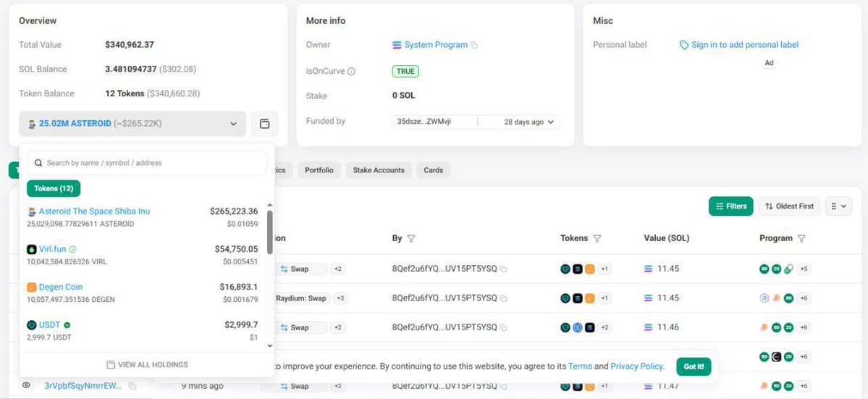This screenshot has height=399, width=868.
Task: Switch to the Cards tab
Action: 434,170
